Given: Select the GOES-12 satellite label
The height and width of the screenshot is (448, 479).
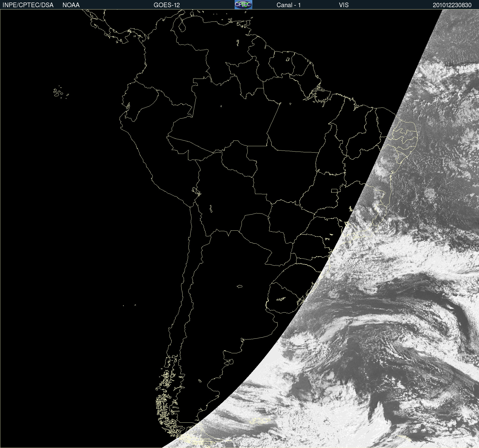Looking at the screenshot, I should [167, 5].
